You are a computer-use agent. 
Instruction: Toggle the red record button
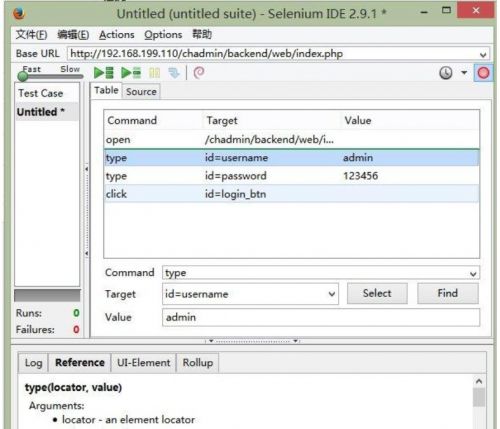click(483, 73)
